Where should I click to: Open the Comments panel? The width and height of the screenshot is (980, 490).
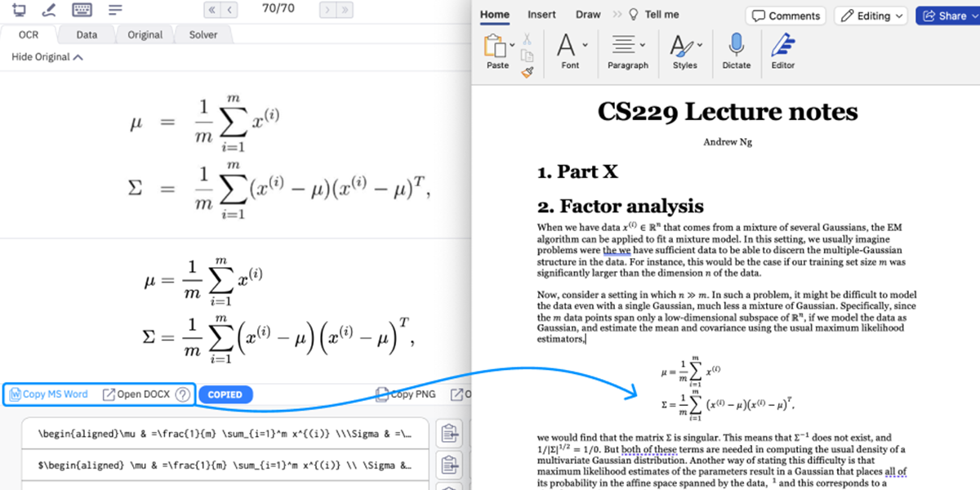785,16
